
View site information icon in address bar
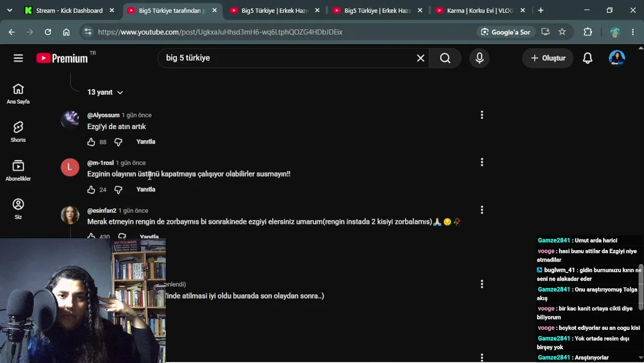coord(88,32)
